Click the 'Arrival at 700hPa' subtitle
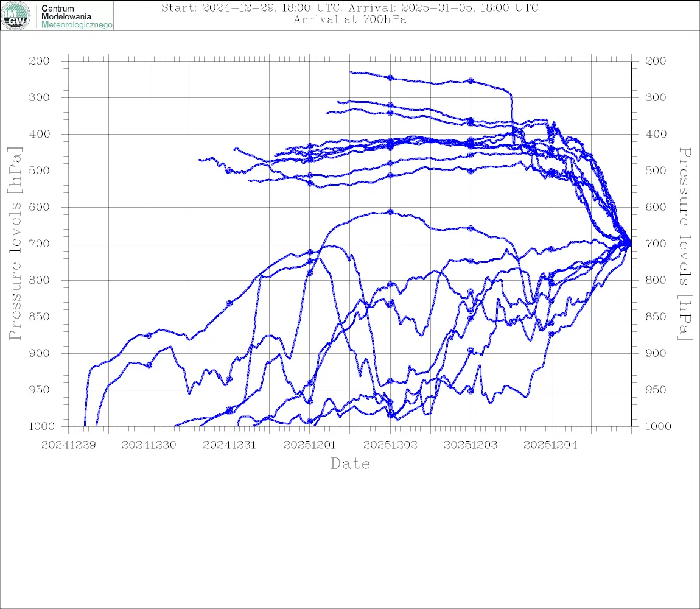700x609 pixels. pyautogui.click(x=349, y=19)
